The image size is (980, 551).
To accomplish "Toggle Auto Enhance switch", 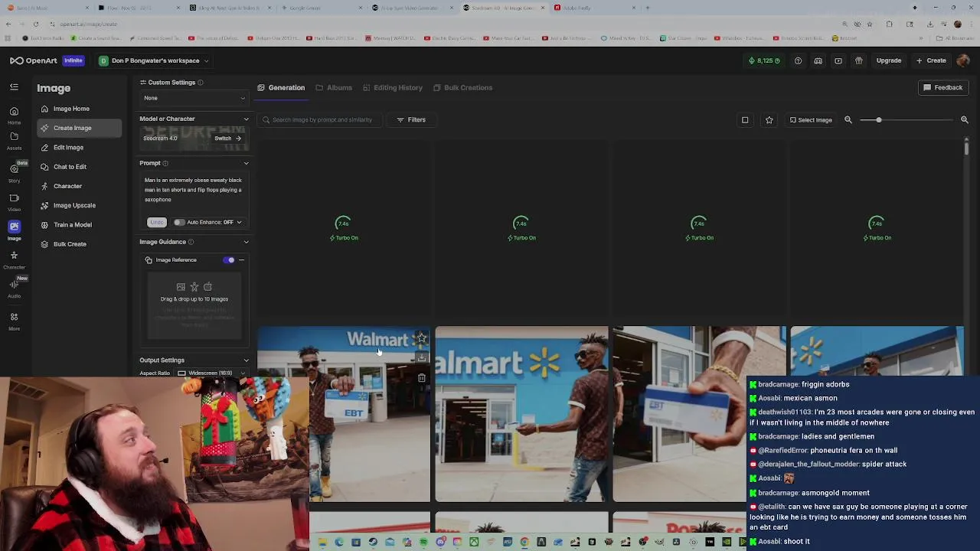I will point(179,222).
